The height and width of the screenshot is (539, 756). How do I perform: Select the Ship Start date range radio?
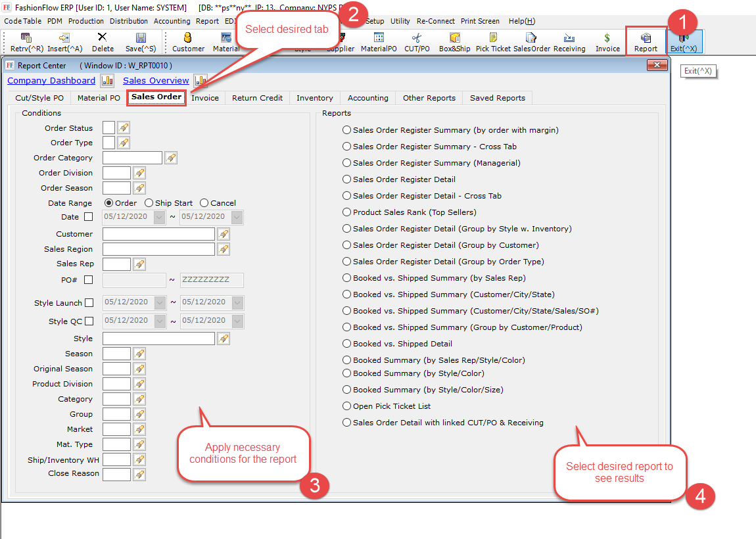tap(149, 203)
